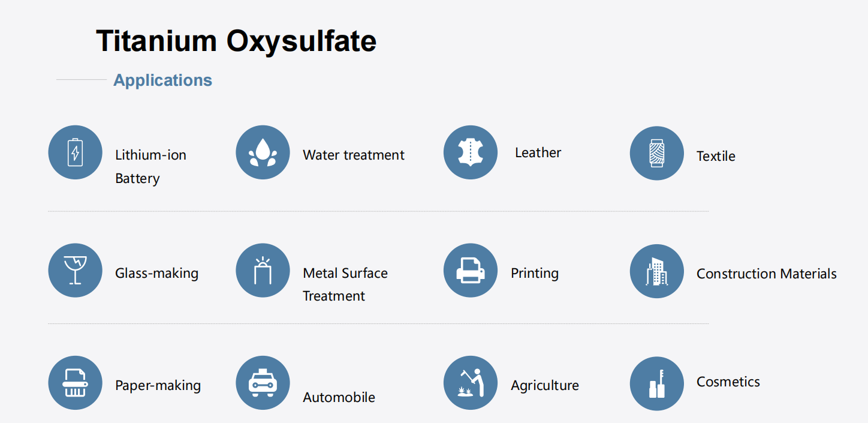Screen dimensions: 868x423
Task: Click the Paper-making shredder icon
Action: (x=75, y=383)
